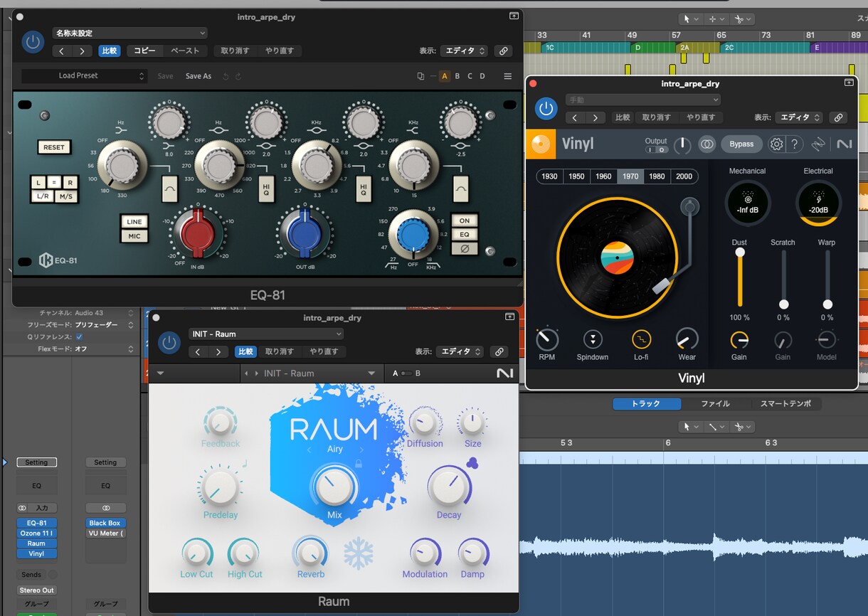Click the Dust slider handle in Vinyl

coord(740,253)
